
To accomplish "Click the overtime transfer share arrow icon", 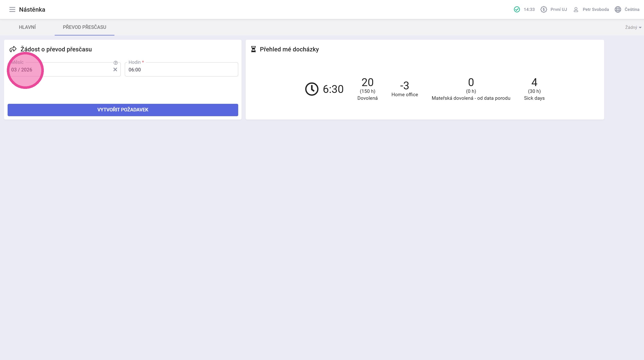I will (13, 49).
